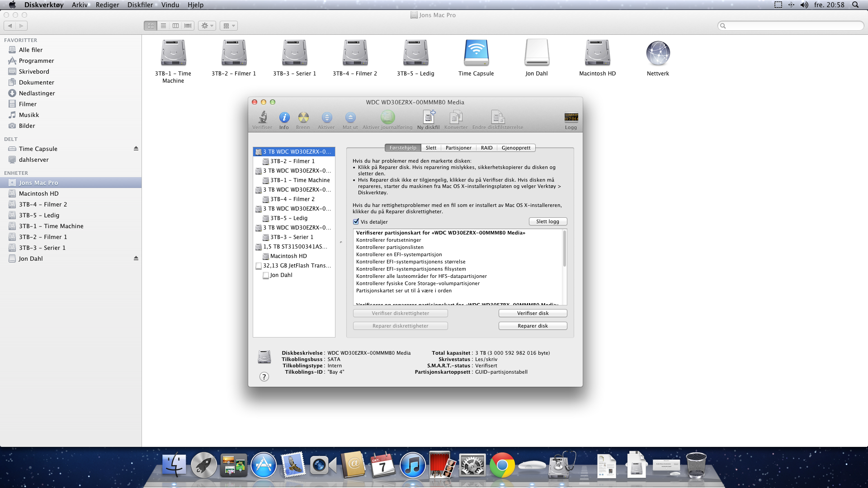Switch to the Slett tab

[431, 148]
